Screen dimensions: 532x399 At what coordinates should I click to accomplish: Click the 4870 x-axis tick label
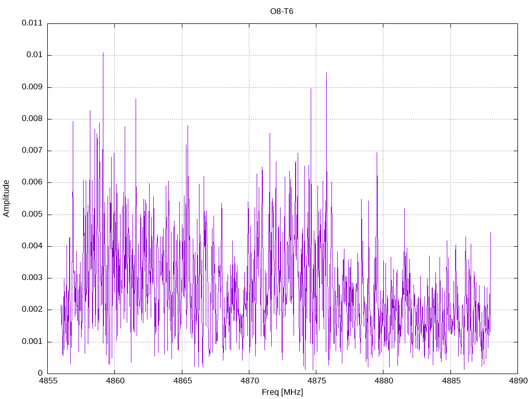(x=250, y=381)
